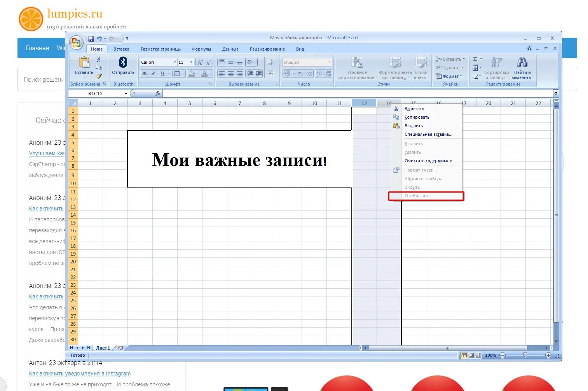Switch to the Разметка страницы tab
This screenshot has width=588, height=391.
tap(161, 49)
